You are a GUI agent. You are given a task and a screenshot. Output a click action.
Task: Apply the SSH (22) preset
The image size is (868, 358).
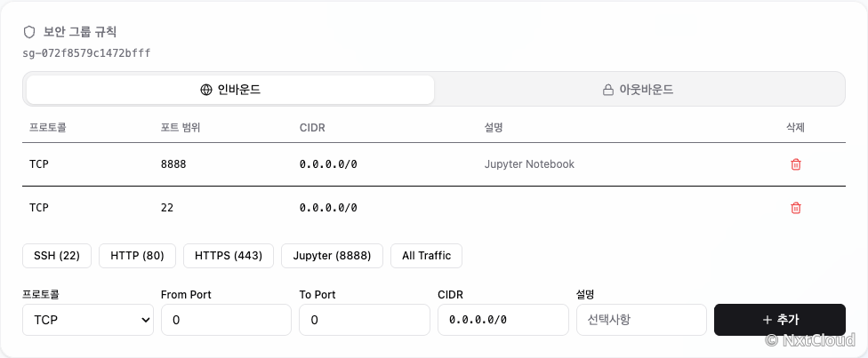[x=57, y=256]
